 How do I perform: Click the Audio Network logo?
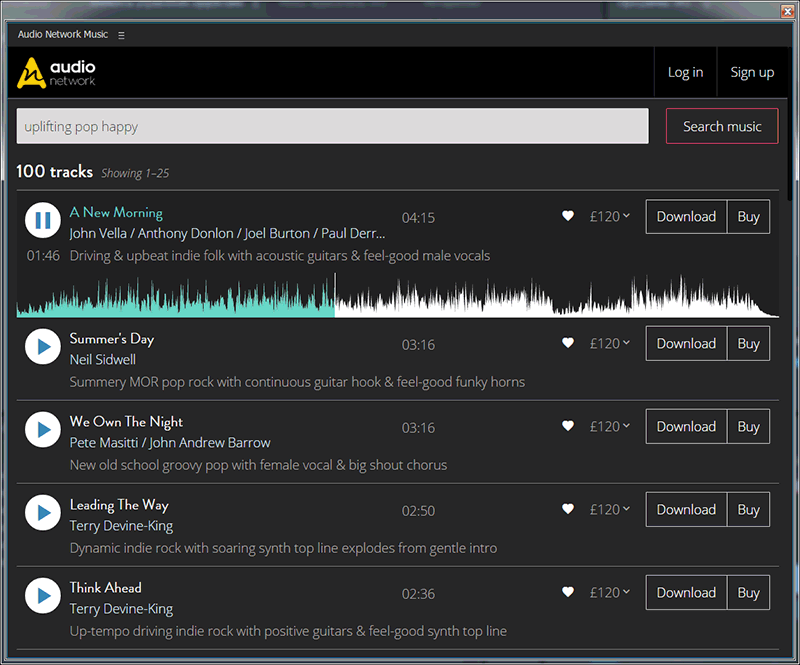click(56, 72)
